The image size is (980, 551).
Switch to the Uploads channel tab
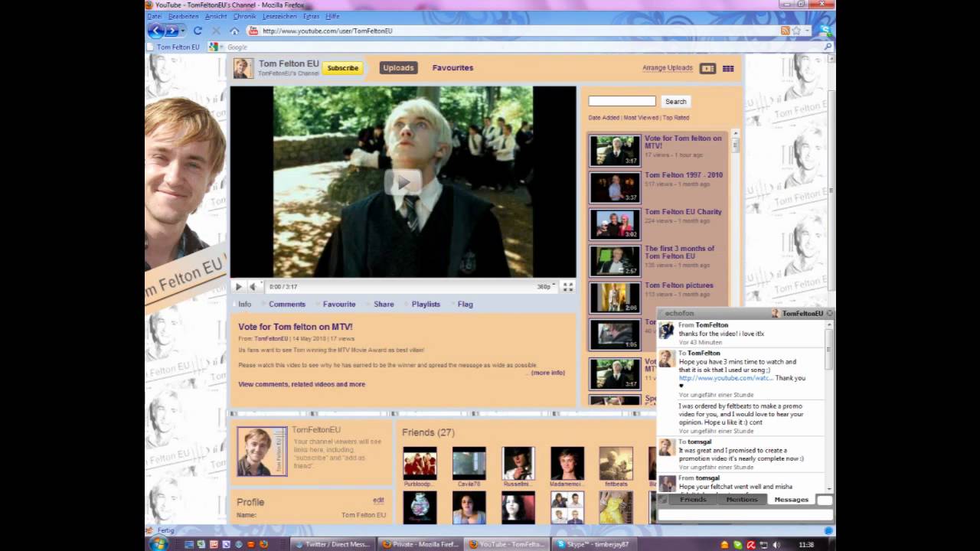[x=398, y=68]
